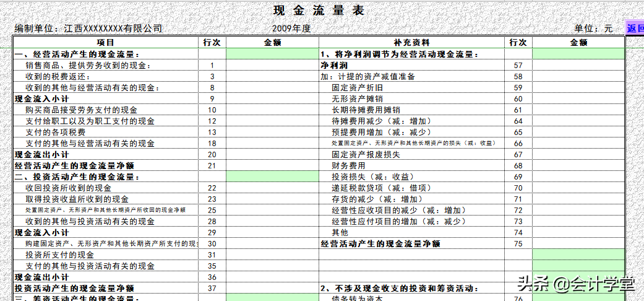Select 收到的其他与经营活动有关的现金 row label
The height and width of the screenshot is (301, 644).
tap(92, 87)
